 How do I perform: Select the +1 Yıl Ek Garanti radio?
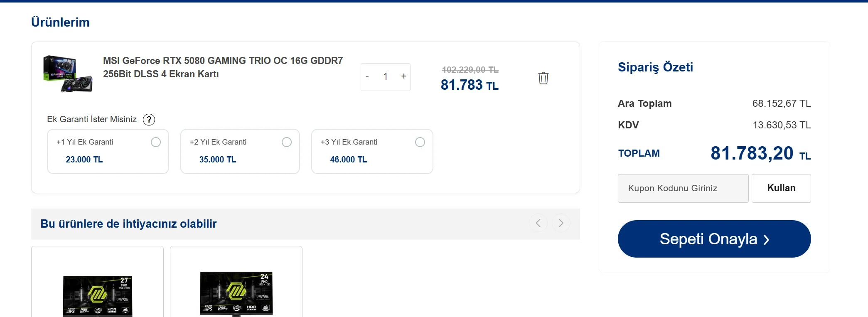[156, 142]
